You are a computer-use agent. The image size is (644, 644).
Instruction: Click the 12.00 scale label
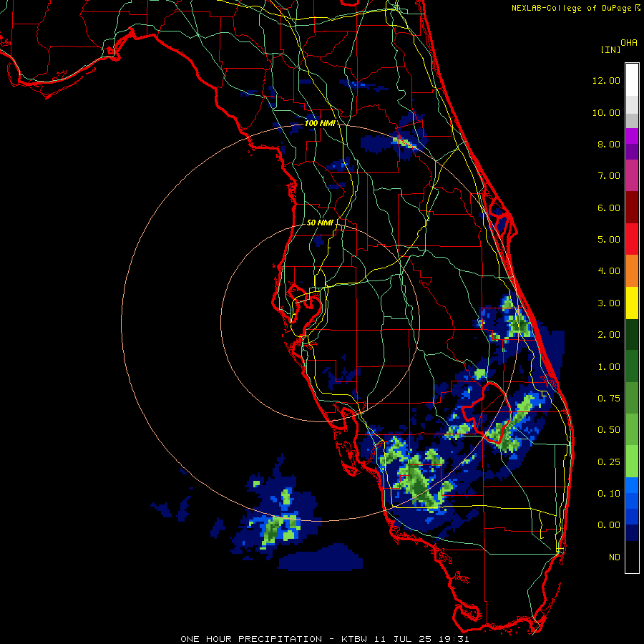pyautogui.click(x=606, y=80)
